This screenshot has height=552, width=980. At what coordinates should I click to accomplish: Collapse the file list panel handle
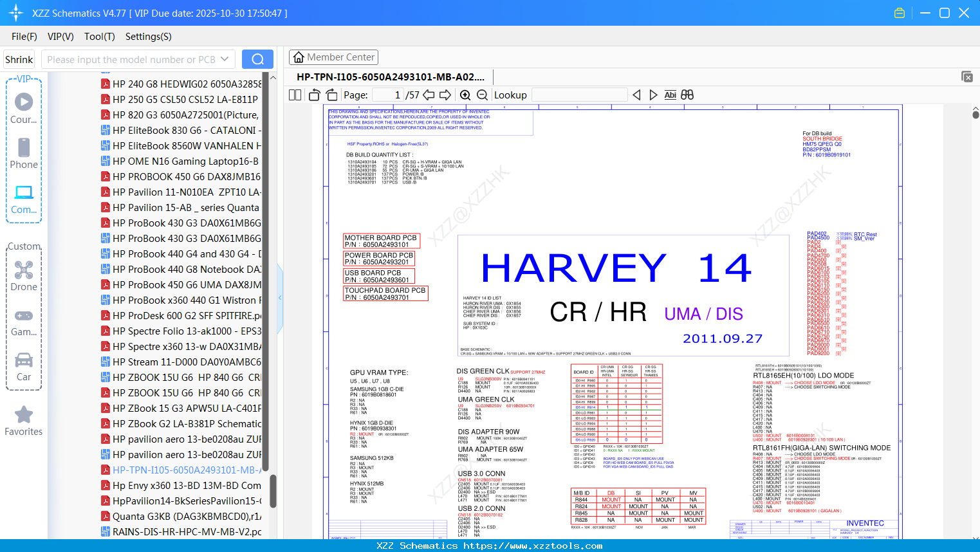pyautogui.click(x=280, y=297)
